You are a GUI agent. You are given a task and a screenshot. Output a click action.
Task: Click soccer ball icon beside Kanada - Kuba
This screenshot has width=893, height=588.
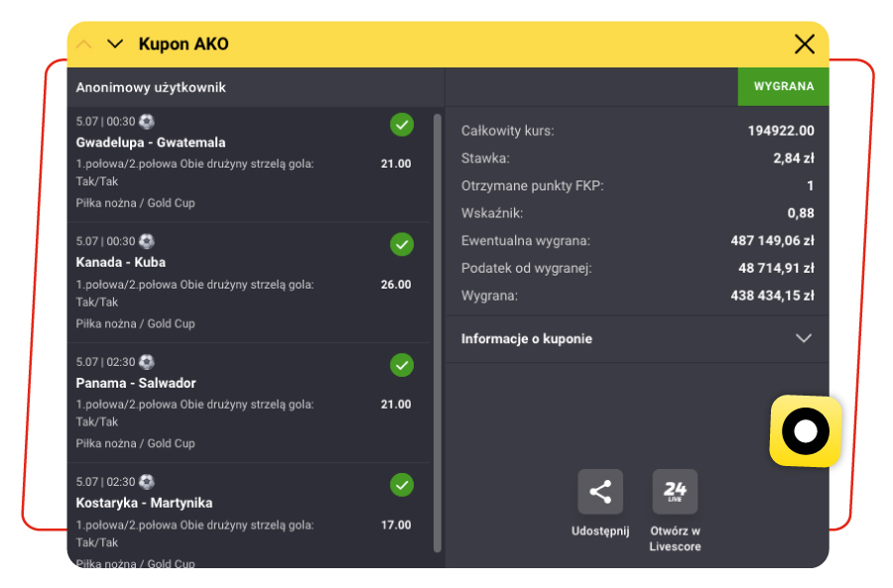pyautogui.click(x=147, y=241)
